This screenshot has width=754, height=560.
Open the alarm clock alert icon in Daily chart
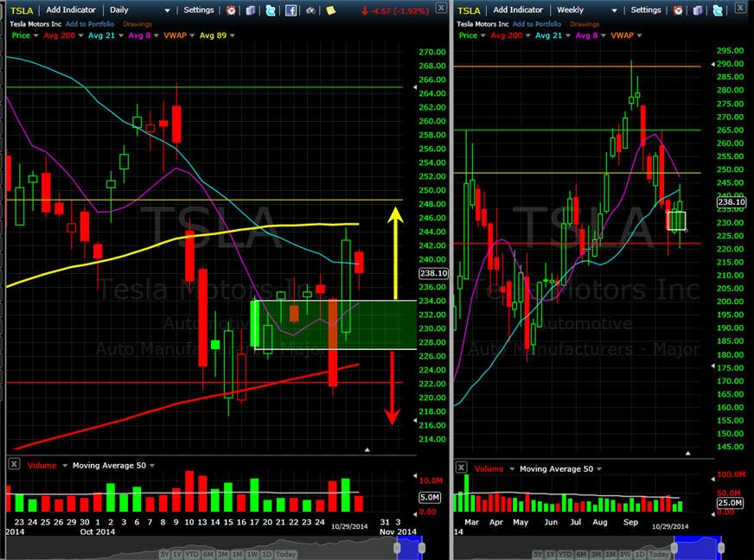tap(231, 10)
